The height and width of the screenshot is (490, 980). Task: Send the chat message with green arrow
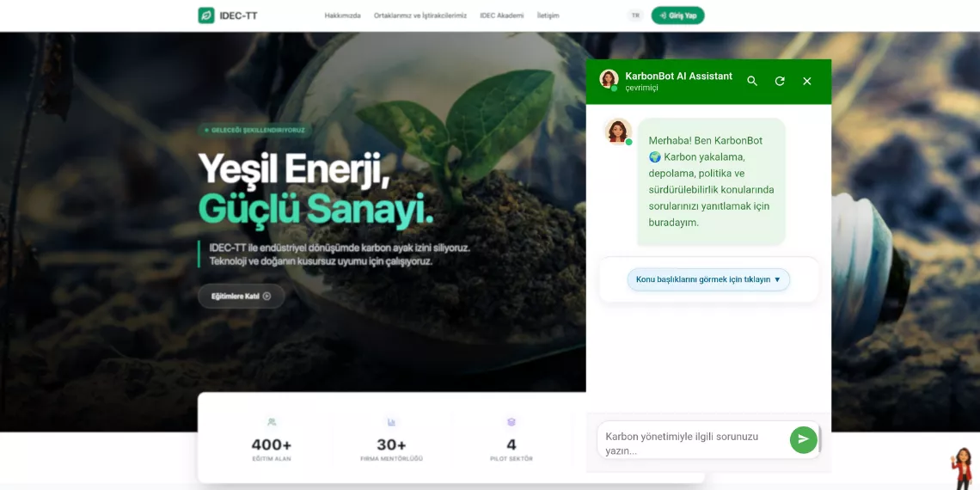click(x=803, y=439)
